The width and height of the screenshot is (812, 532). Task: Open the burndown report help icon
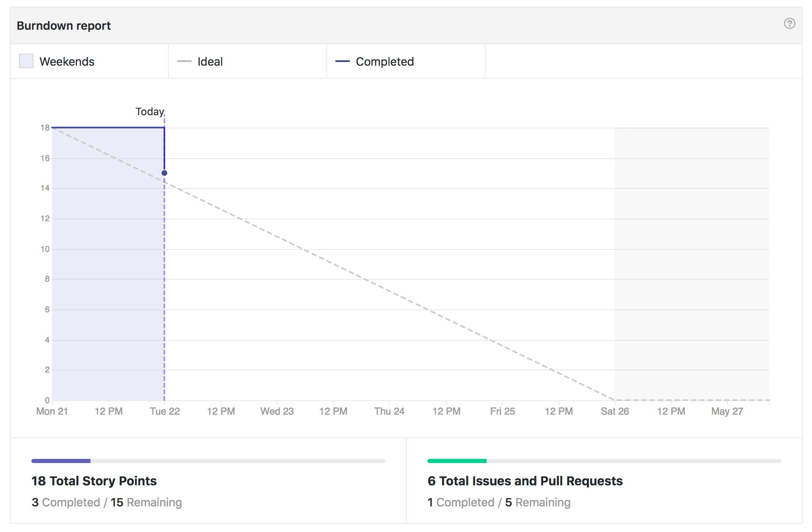click(789, 24)
